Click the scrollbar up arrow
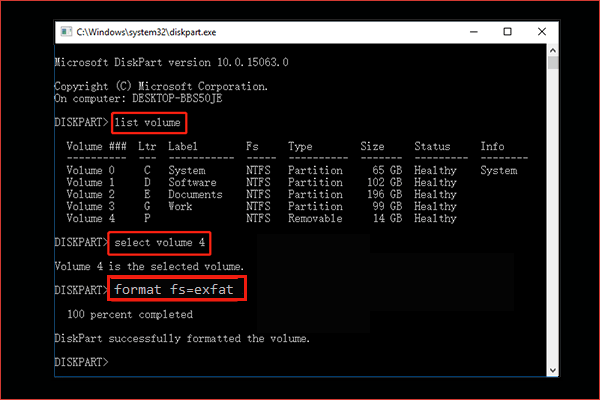The width and height of the screenshot is (600, 400). point(554,51)
